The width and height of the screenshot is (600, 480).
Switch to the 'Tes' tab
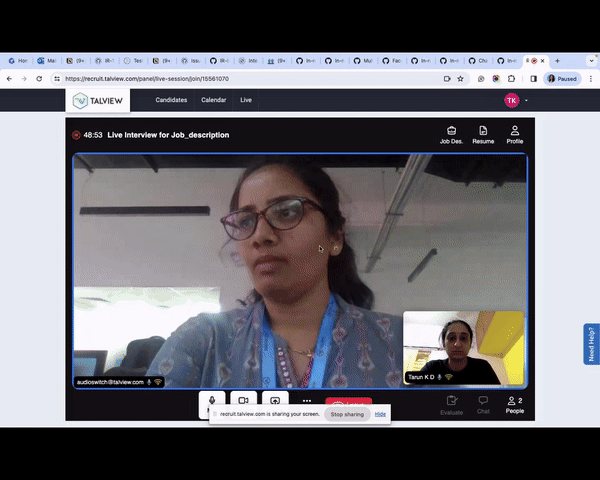click(x=133, y=61)
